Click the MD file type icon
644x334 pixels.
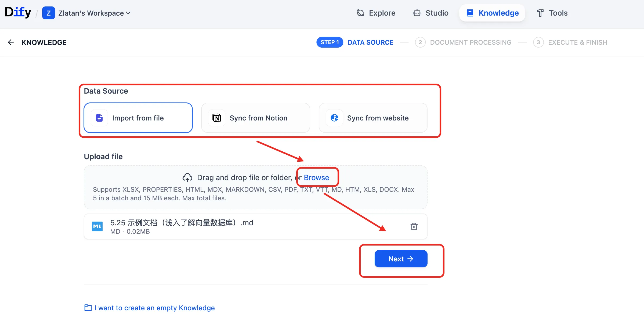pyautogui.click(x=97, y=226)
